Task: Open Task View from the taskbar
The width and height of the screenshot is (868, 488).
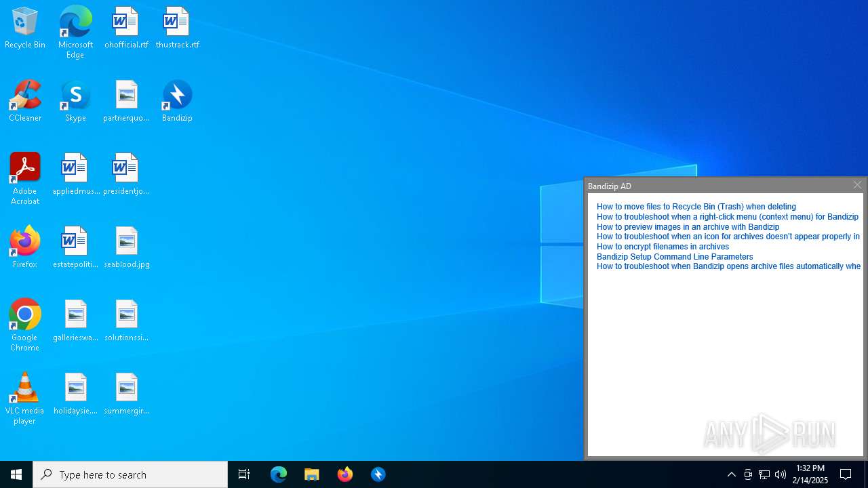Action: (244, 474)
